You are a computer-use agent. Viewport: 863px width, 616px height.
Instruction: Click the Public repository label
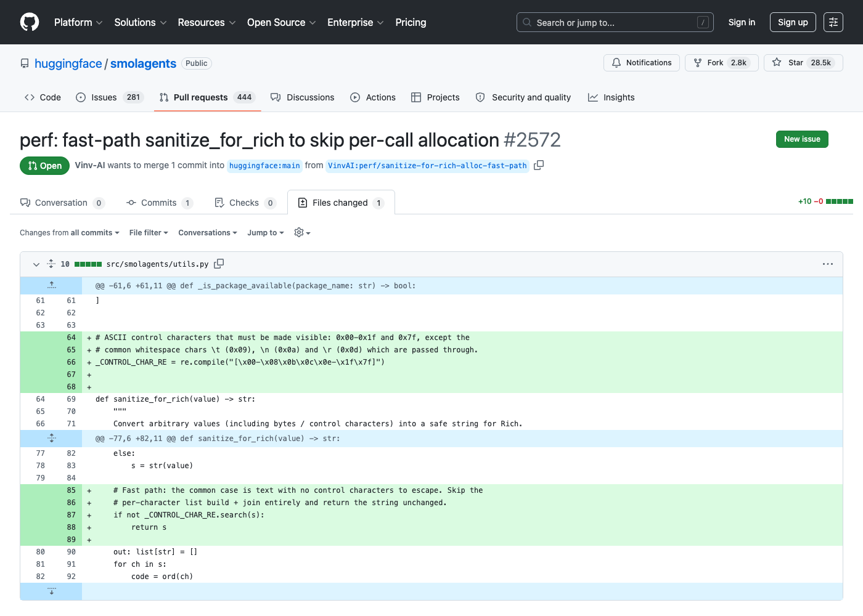click(x=197, y=63)
